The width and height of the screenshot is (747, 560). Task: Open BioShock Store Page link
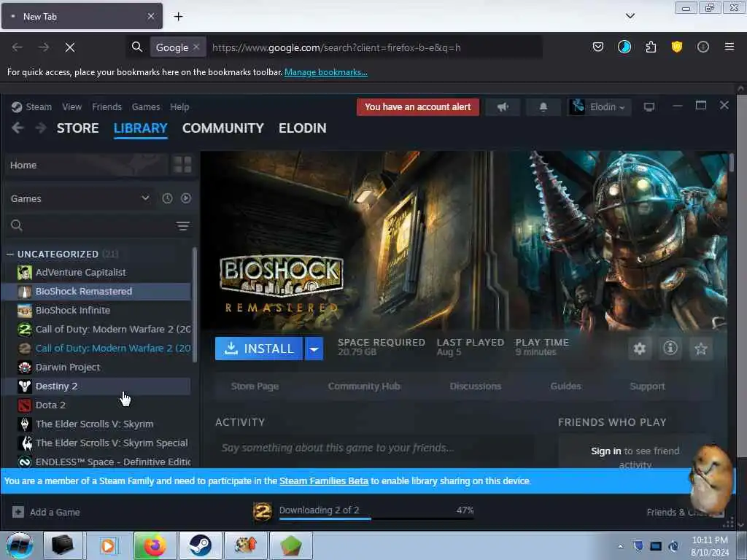(255, 386)
